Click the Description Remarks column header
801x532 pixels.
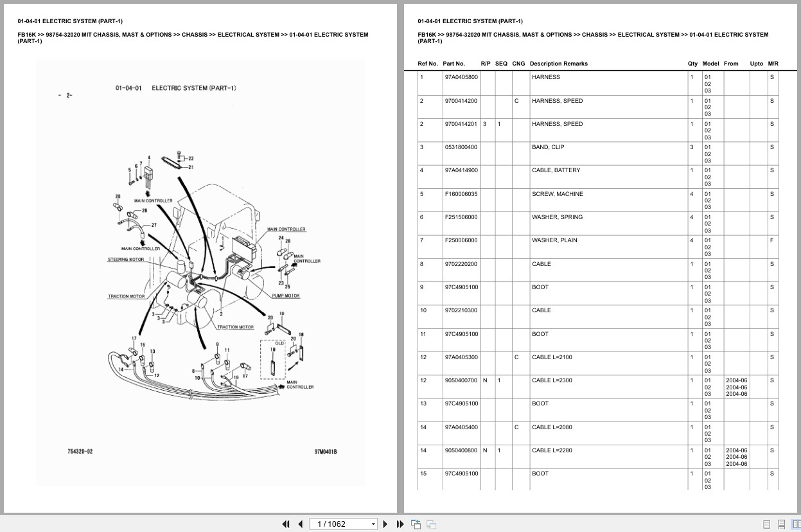(x=559, y=64)
